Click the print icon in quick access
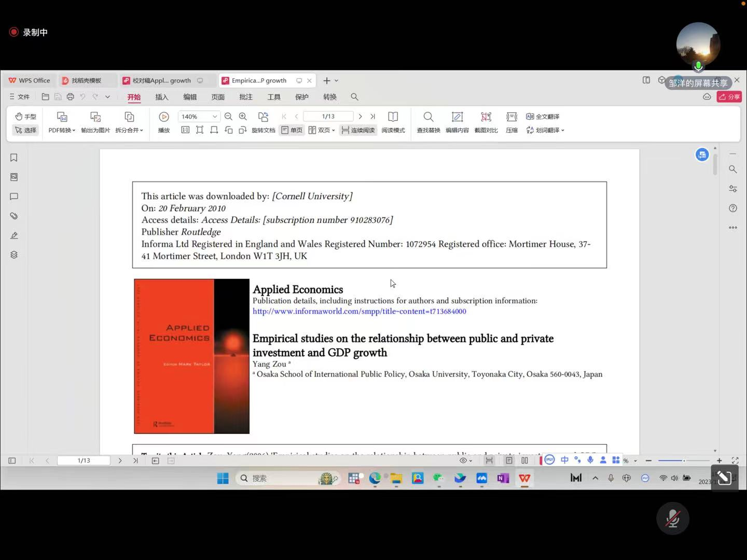747x560 pixels. [x=71, y=97]
